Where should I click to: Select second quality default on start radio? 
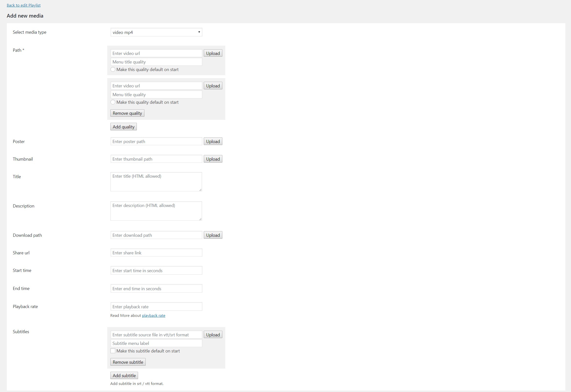[x=113, y=102]
